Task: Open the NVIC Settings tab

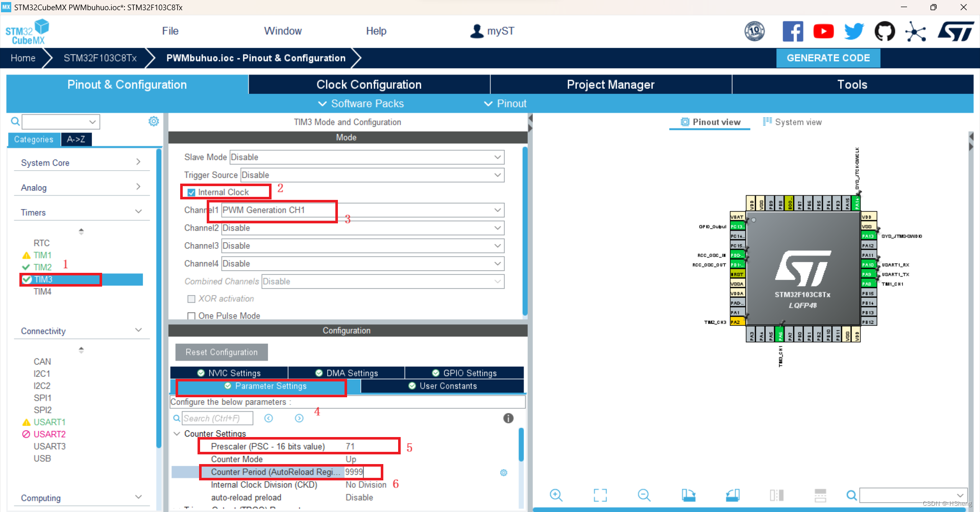Action: coord(229,373)
